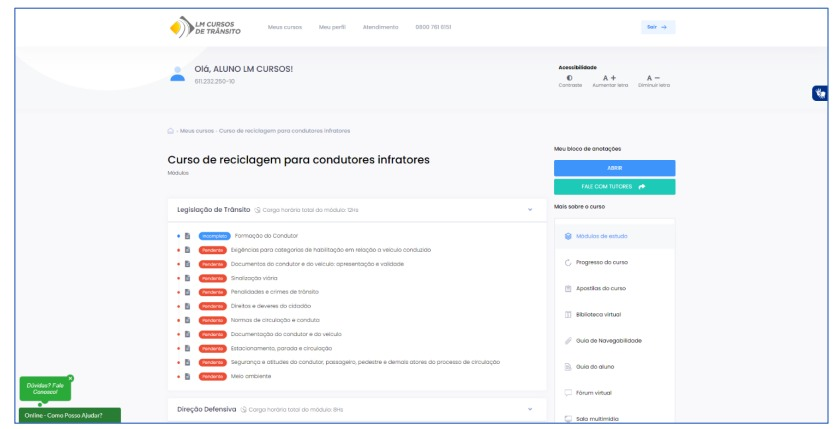Viewport: 834px width, 429px height.
Task: Click the user avatar icon
Action: point(177,74)
